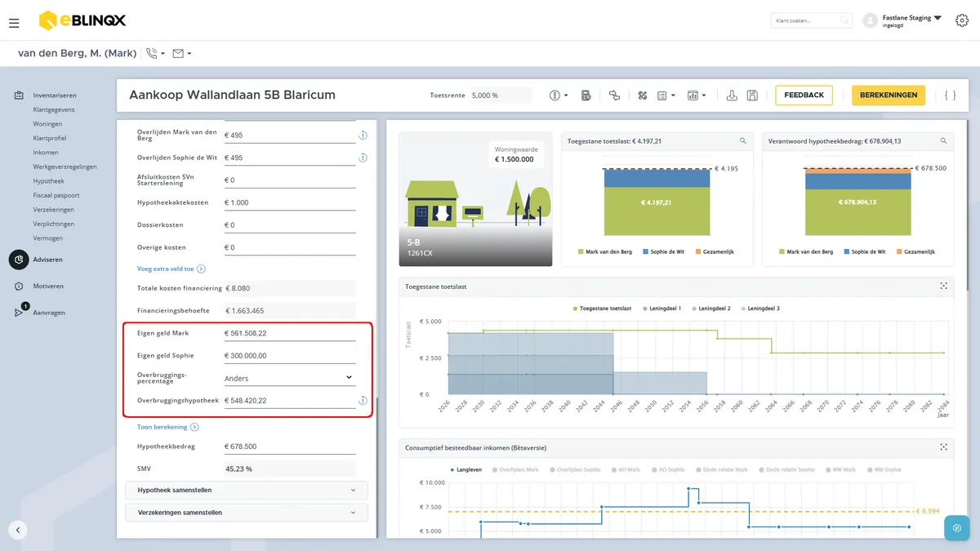
Task: Click the BEREKENINGEN button
Action: coord(889,96)
